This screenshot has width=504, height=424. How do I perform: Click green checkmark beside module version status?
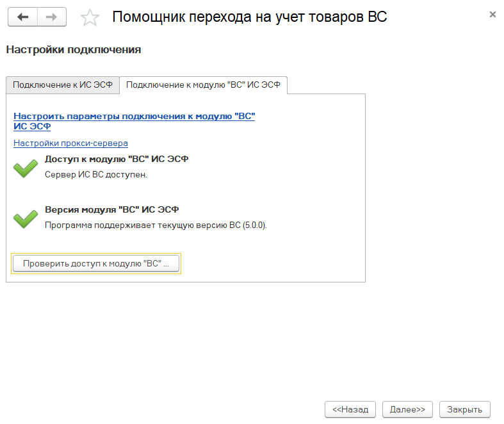(26, 218)
